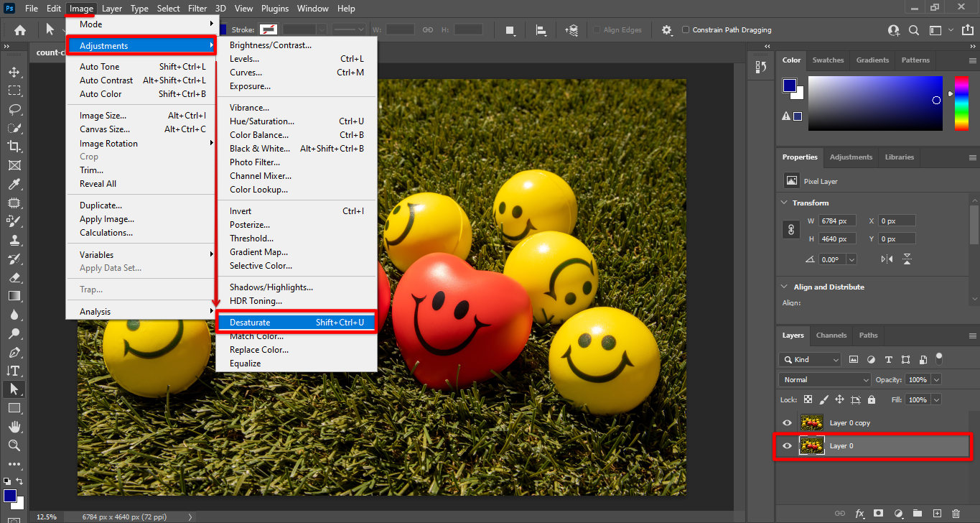This screenshot has width=980, height=523.
Task: Click the Home icon in options bar
Action: pyautogui.click(x=20, y=30)
